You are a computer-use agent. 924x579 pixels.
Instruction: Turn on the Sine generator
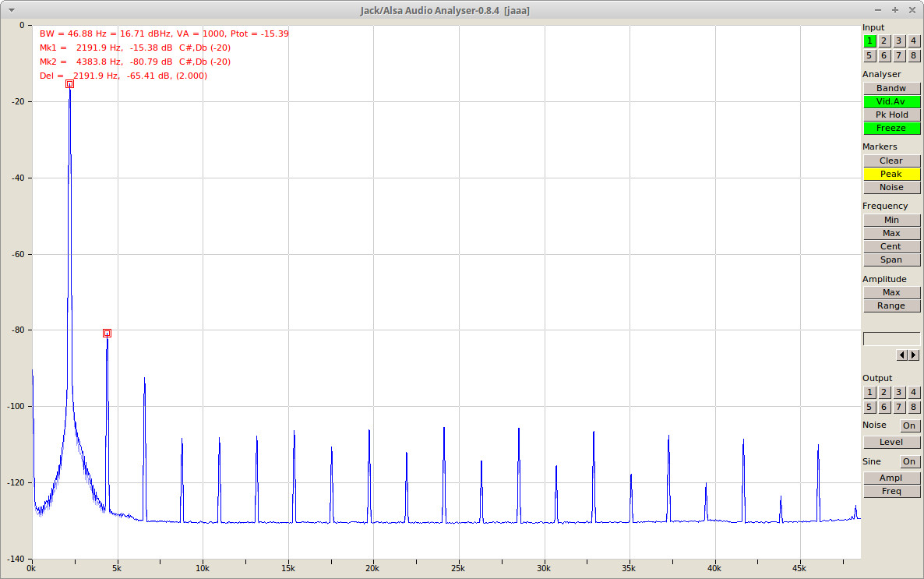point(909,461)
